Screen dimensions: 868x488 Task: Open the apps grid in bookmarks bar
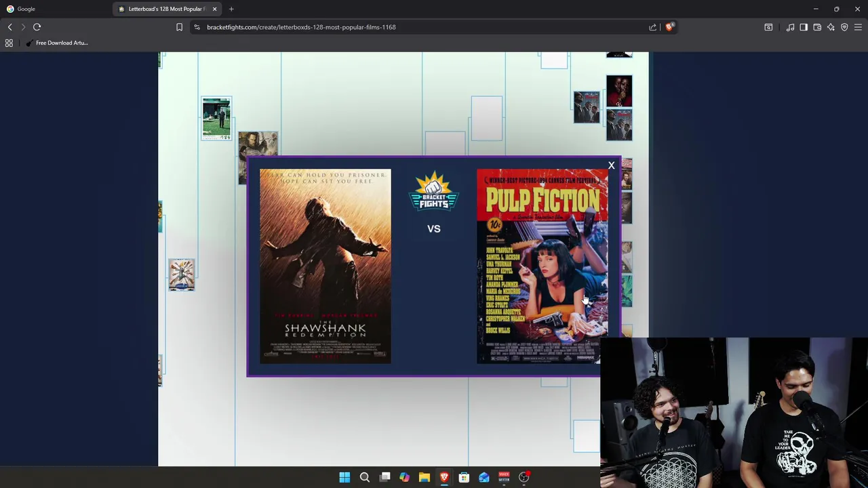(9, 43)
